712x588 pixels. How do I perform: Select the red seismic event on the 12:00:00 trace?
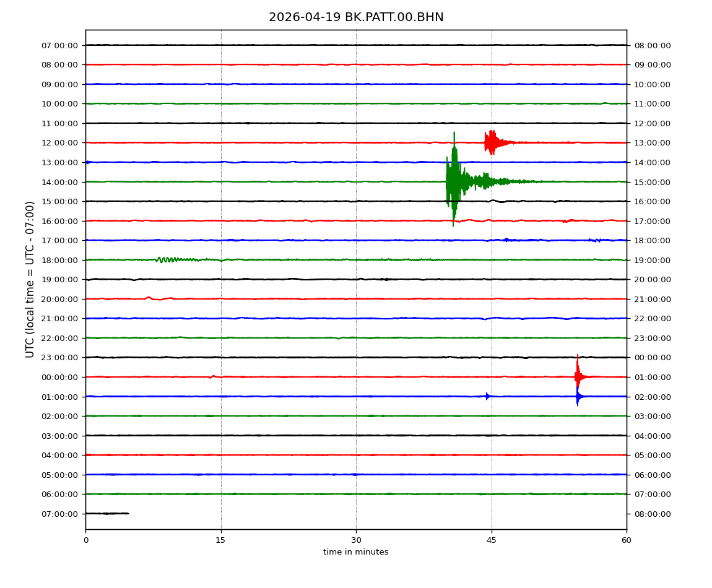click(492, 142)
